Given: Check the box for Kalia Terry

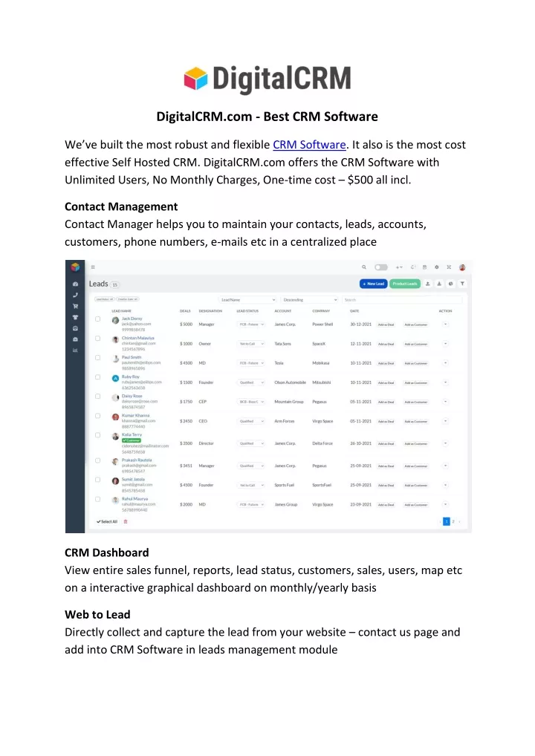Looking at the screenshot, I should (x=98, y=435).
